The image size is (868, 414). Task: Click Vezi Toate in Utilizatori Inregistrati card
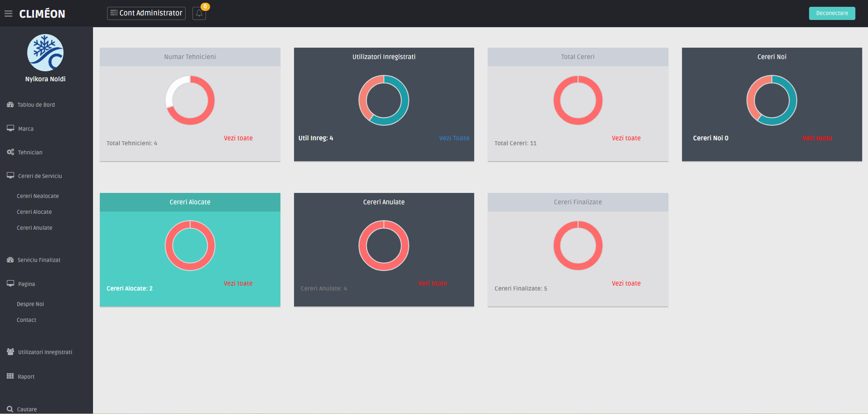coord(454,138)
